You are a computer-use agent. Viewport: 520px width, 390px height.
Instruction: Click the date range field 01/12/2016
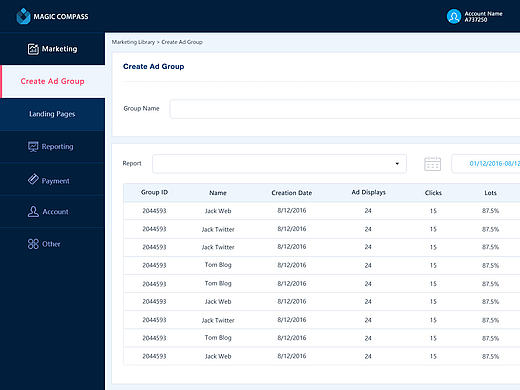click(x=486, y=164)
